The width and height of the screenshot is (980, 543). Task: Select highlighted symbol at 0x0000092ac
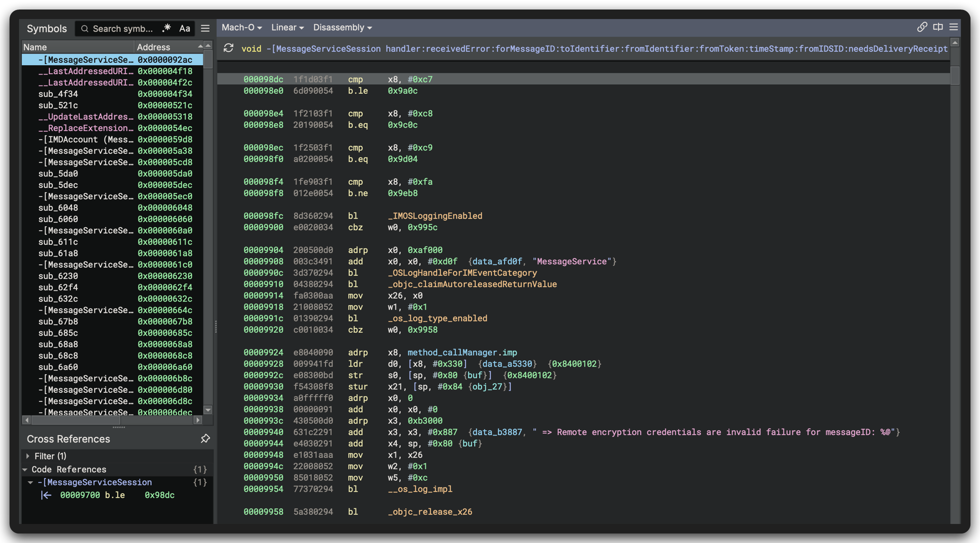pos(112,59)
